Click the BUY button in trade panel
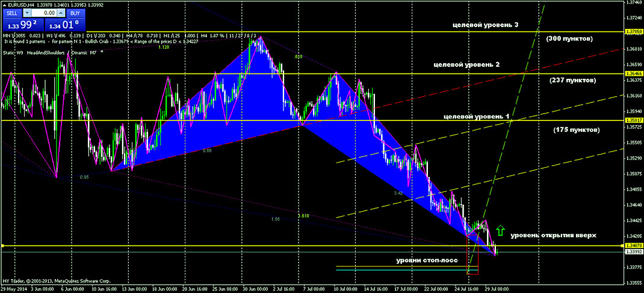 coord(74,13)
